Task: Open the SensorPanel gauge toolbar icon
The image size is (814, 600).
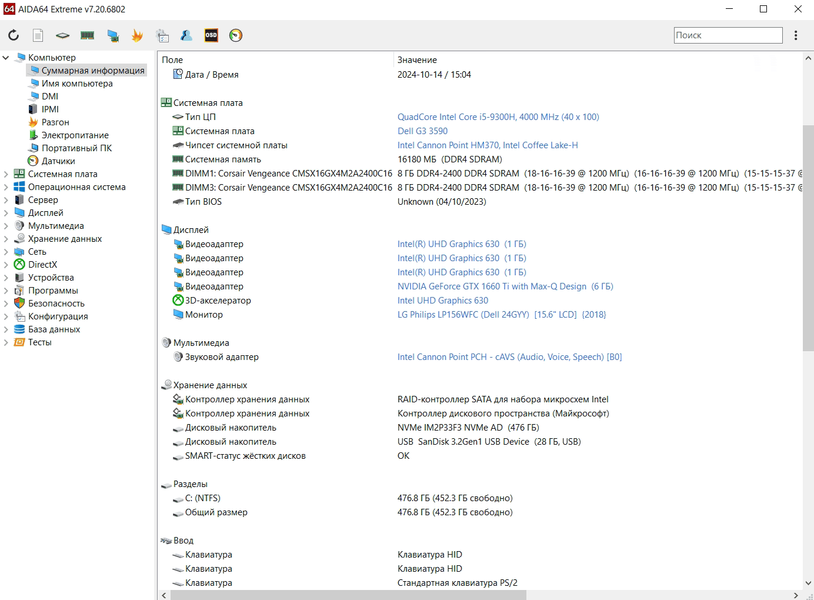Action: pos(236,35)
